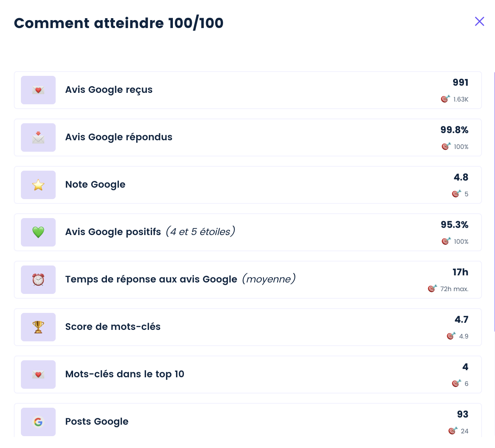This screenshot has height=448, width=495.
Task: Click the love-letter icon for Avis Google reçus
Action: 38,90
